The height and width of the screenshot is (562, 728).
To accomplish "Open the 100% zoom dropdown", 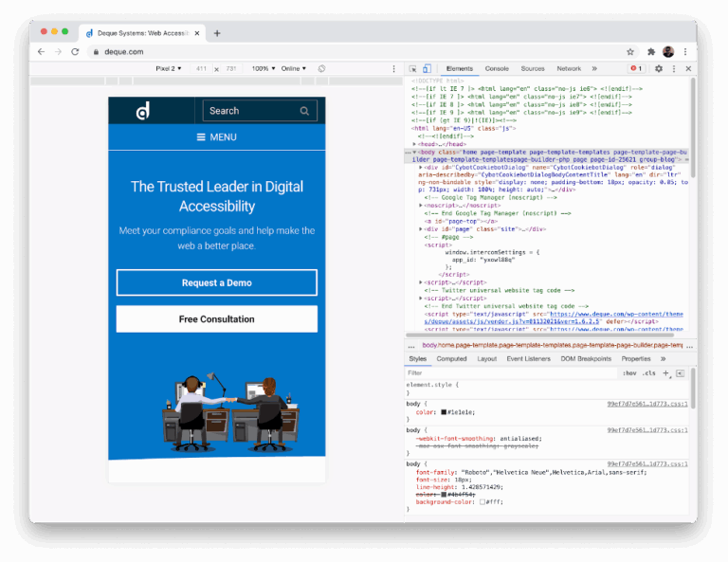I will coord(264,68).
